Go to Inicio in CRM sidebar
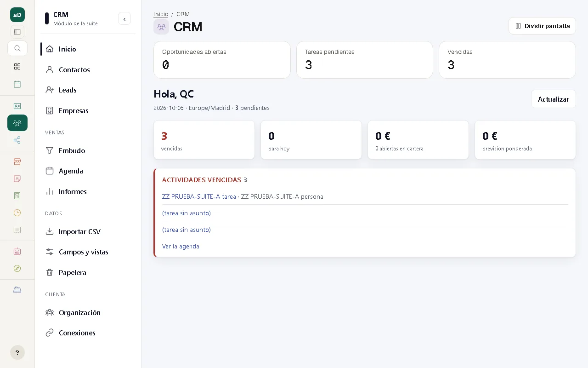 (x=88, y=49)
